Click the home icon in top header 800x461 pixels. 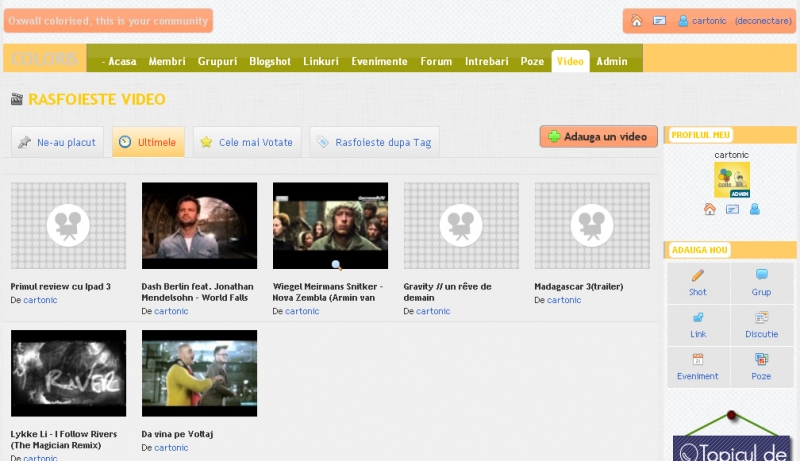tap(636, 21)
